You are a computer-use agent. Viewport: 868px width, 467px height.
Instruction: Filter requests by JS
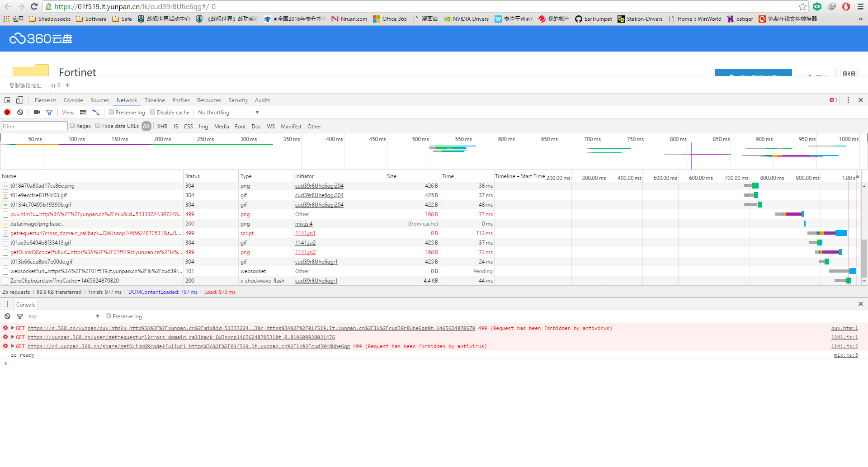[175, 127]
